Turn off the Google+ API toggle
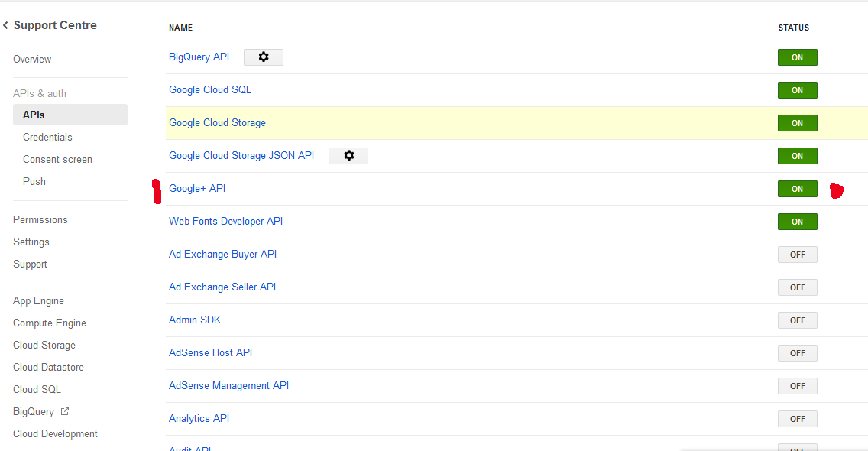This screenshot has width=868, height=451. pos(797,189)
